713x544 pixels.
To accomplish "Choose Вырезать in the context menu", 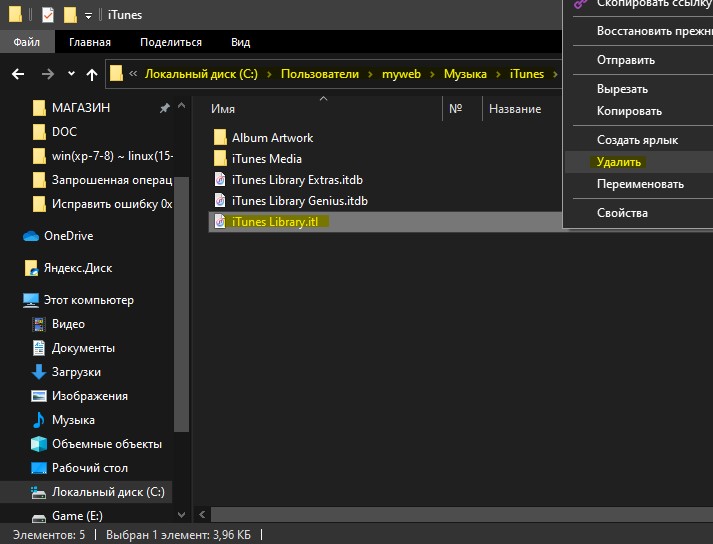I will 622,89.
